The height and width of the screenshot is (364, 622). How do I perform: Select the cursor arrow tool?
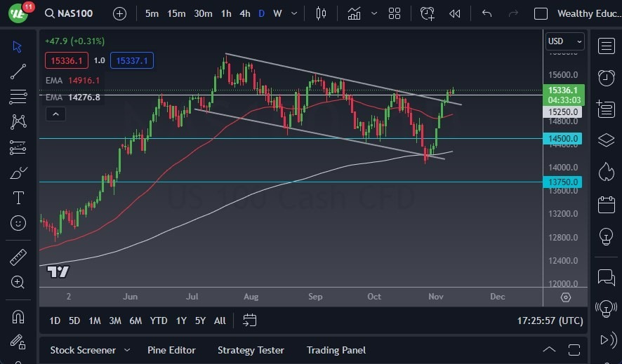click(18, 46)
